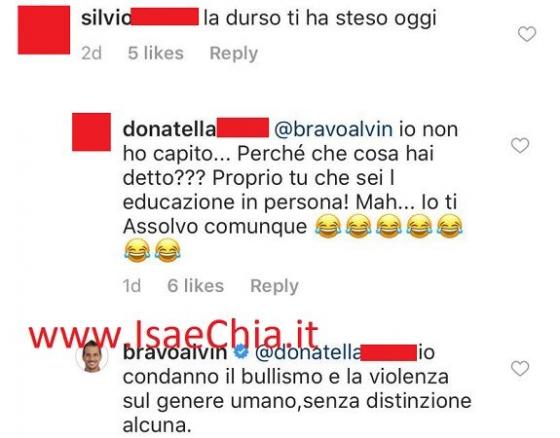
Task: Open bravoalvin's profile picture
Action: pyautogui.click(x=92, y=356)
